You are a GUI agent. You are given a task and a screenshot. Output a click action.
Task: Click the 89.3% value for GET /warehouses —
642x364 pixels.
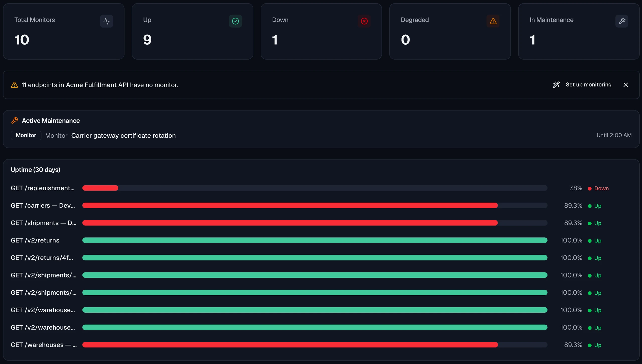pyautogui.click(x=573, y=345)
